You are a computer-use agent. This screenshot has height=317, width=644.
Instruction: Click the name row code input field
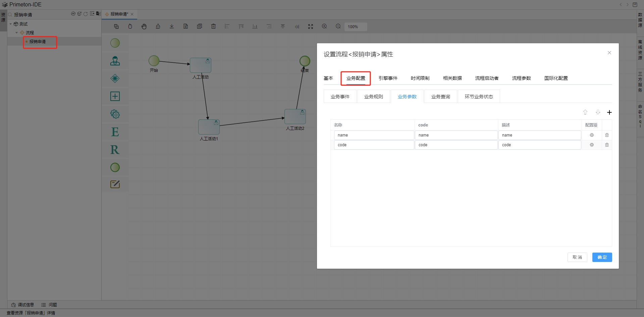456,135
